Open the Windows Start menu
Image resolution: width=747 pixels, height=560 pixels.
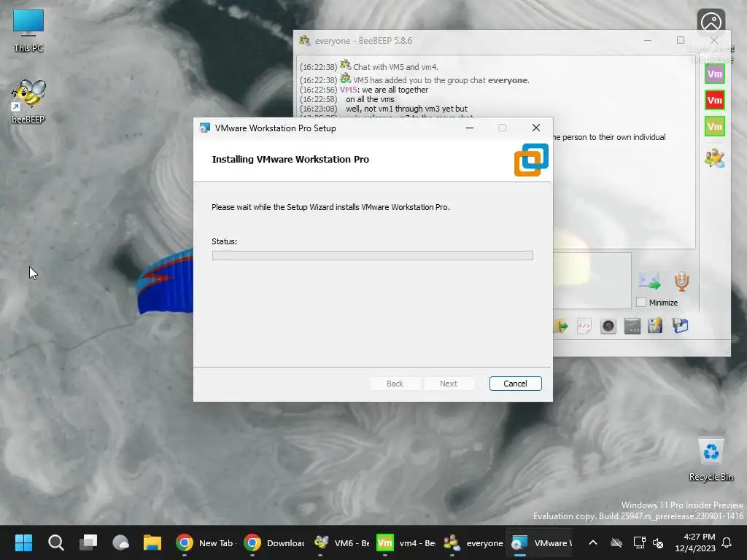coord(23,542)
